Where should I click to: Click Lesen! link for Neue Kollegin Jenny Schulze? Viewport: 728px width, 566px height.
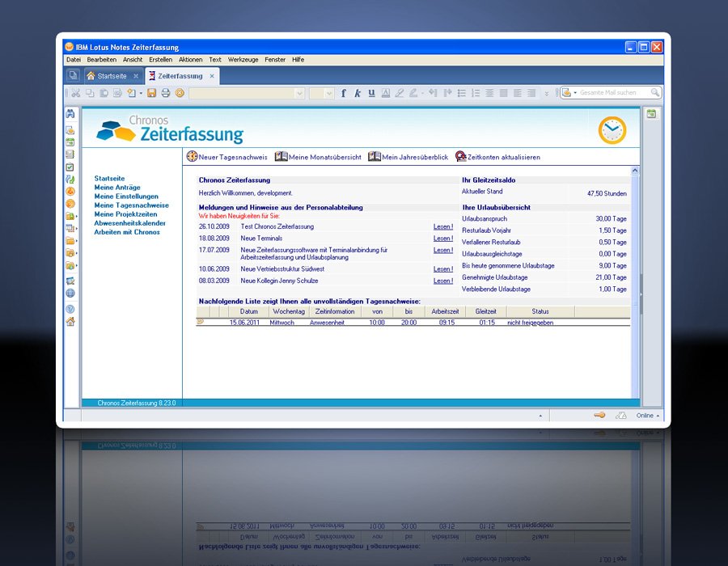tap(443, 281)
